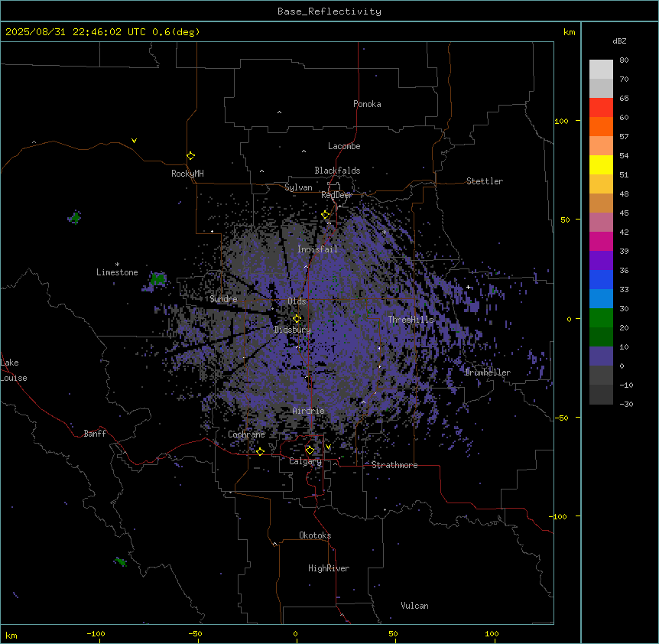
Task: Click the Stettler label
Action: pyautogui.click(x=485, y=181)
